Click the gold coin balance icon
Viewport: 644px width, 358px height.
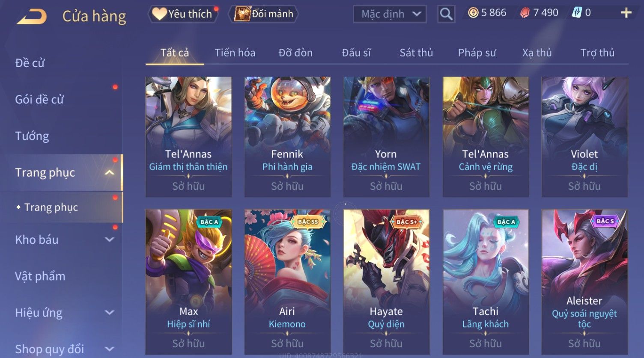click(473, 13)
